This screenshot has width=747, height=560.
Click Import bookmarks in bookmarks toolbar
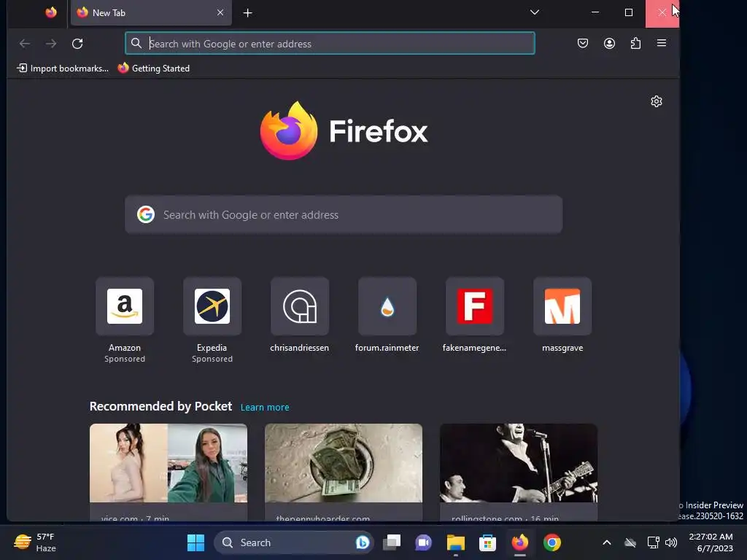(x=63, y=68)
